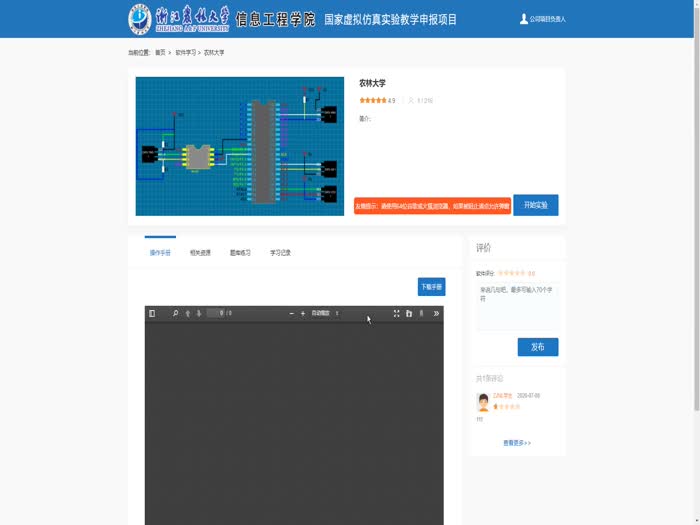The width and height of the screenshot is (700, 525).
Task: Click the user account icon in header
Action: [x=524, y=19]
